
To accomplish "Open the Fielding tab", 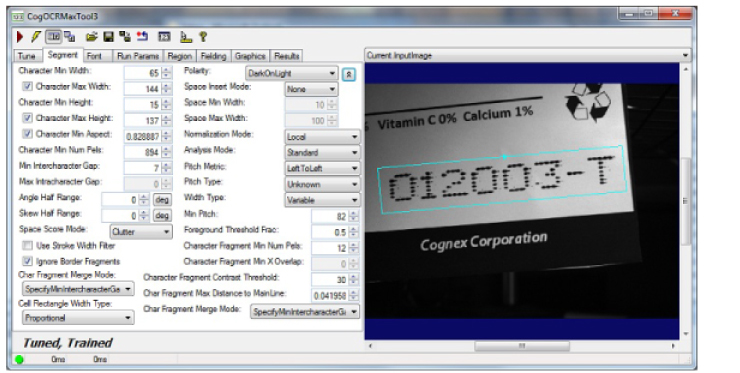I will point(213,56).
